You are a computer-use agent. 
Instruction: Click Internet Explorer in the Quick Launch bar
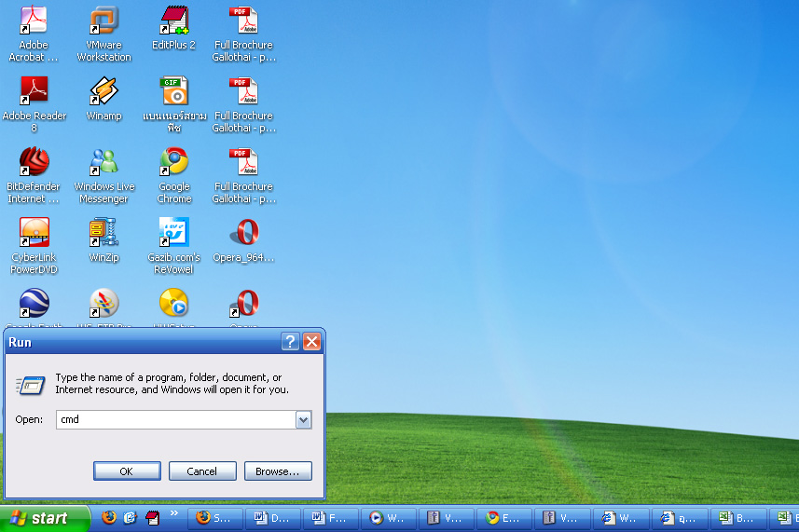pos(131,518)
